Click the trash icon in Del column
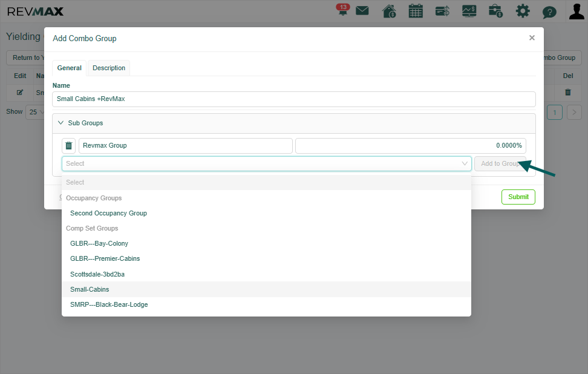The image size is (588, 374). [x=568, y=92]
